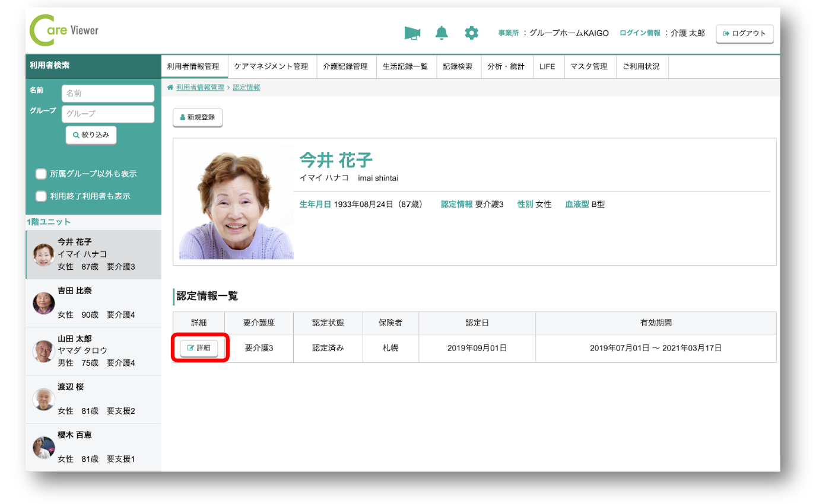Toggle 利用終了利用者も表示 checkbox

[x=41, y=196]
